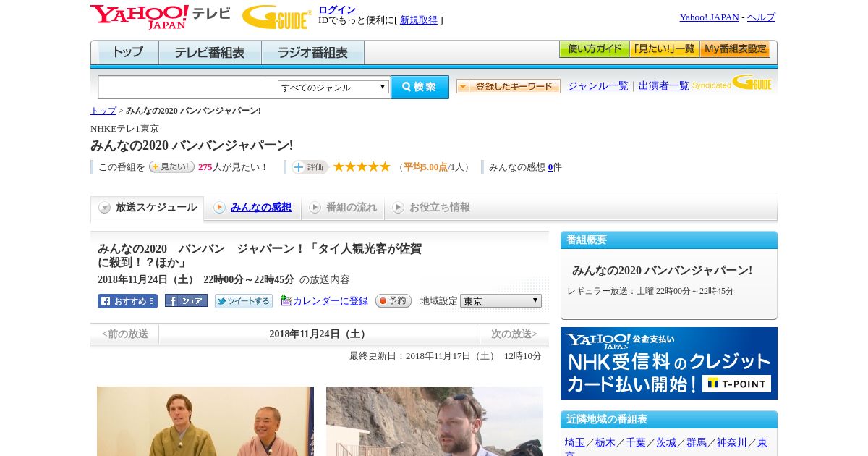Image resolution: width=868 pixels, height=456 pixels.
Task: Go to Yahoo! JAPAN link at top right
Action: [x=710, y=17]
